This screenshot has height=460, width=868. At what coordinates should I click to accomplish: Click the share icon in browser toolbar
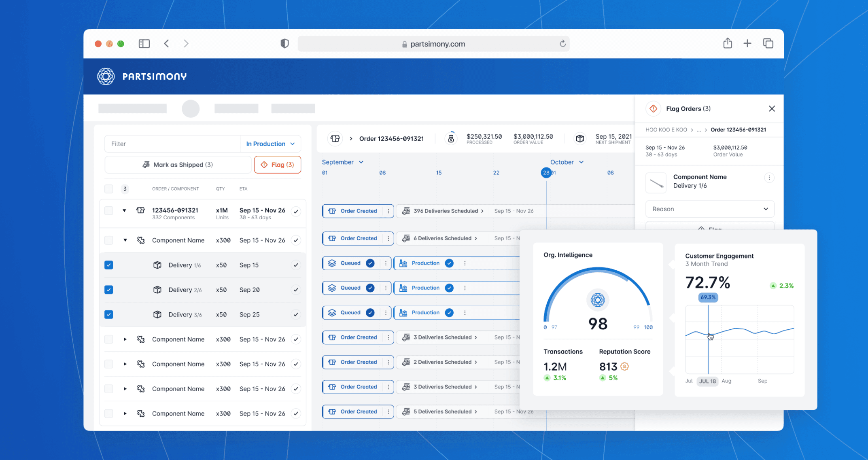tap(727, 43)
